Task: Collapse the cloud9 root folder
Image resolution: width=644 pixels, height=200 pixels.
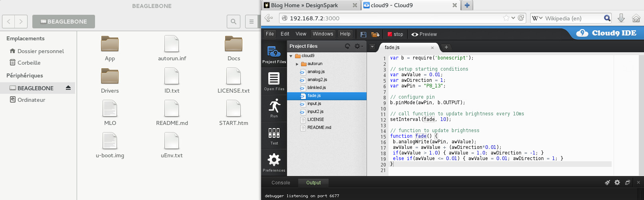Action: (291, 56)
